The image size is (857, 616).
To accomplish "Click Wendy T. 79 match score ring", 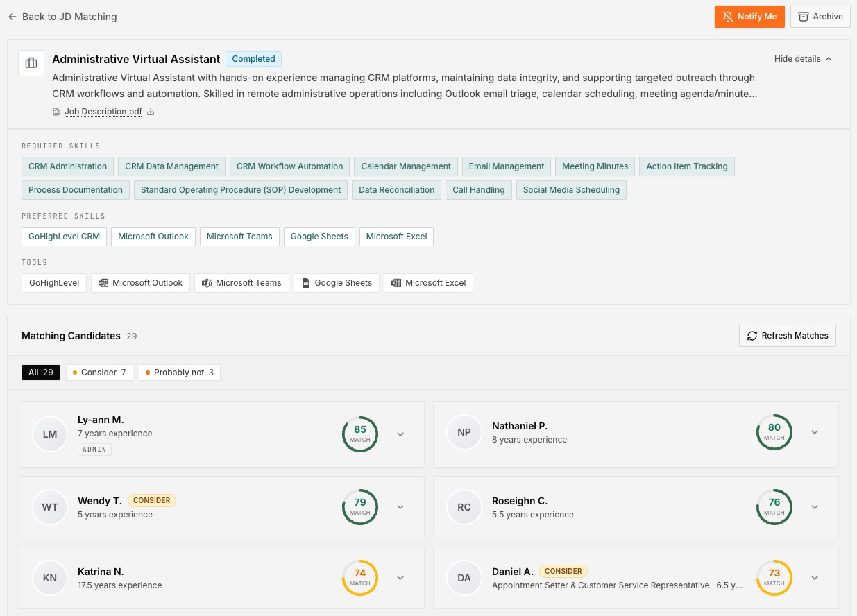I will (x=360, y=507).
